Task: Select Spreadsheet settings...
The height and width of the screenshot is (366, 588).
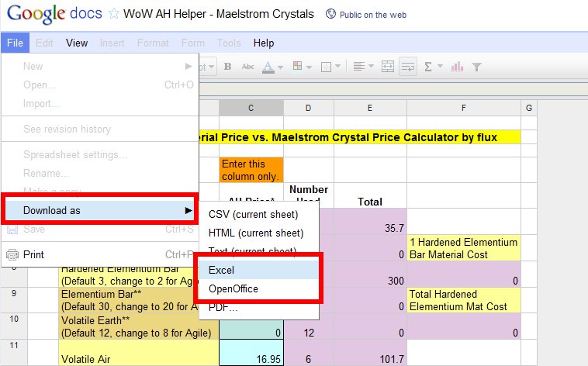Action: 100,154
